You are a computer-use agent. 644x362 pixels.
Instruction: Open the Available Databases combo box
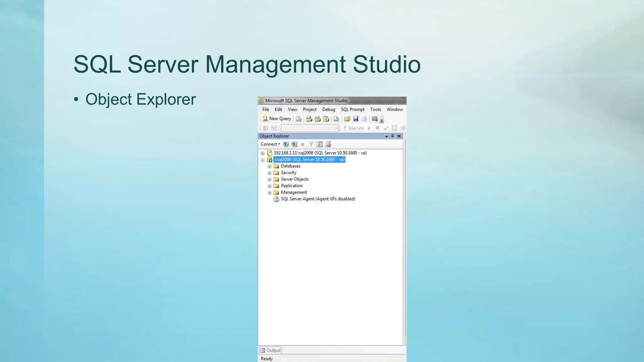309,128
